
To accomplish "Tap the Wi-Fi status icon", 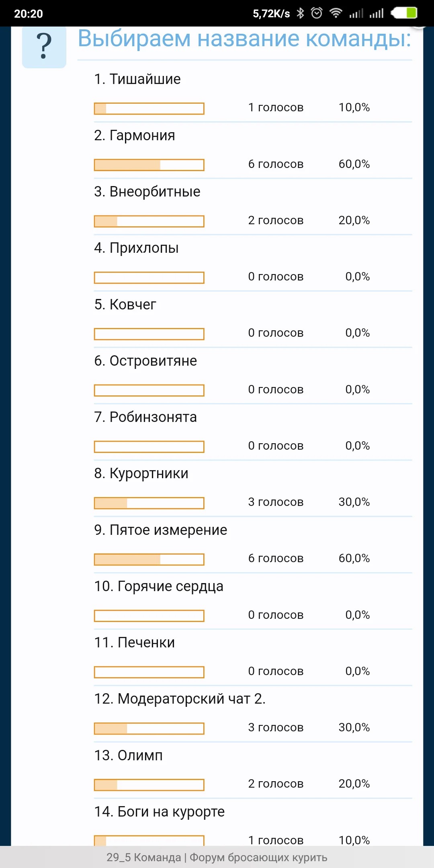I will pyautogui.click(x=336, y=13).
